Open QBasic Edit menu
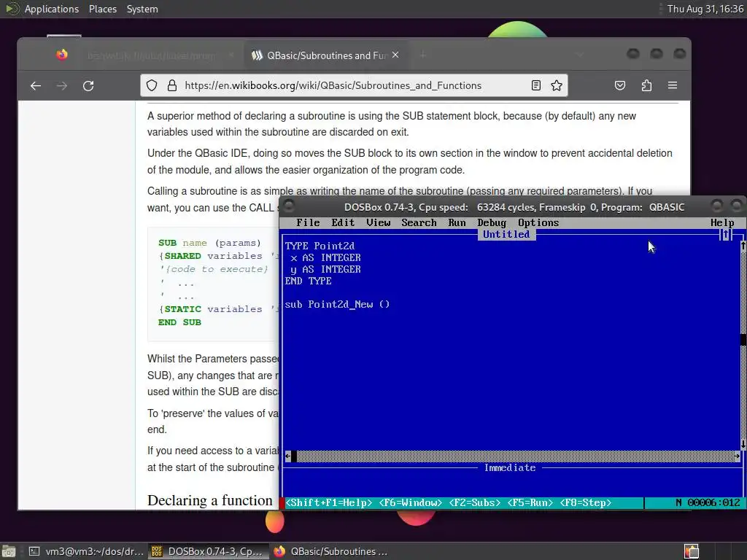The height and width of the screenshot is (560, 747). coord(343,223)
